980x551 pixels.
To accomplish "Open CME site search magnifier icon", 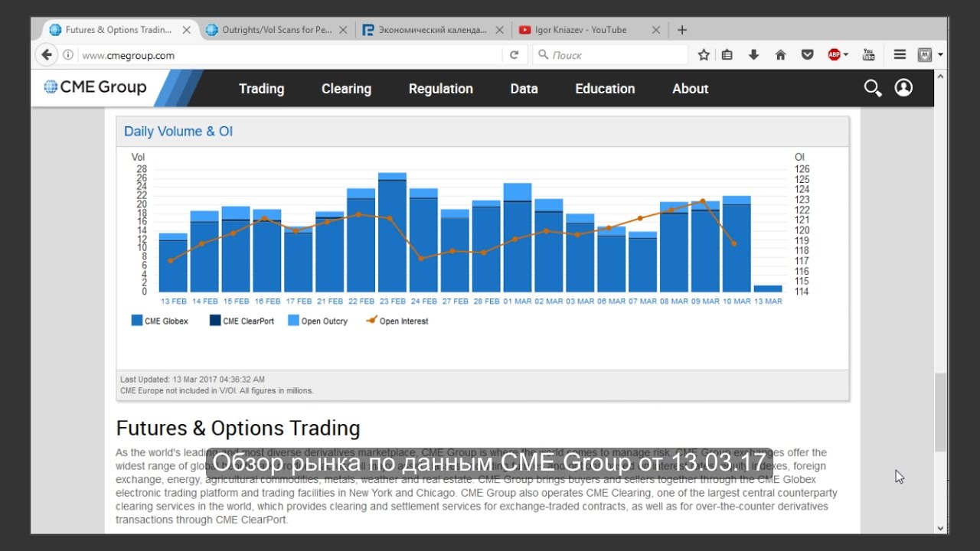I will (873, 88).
